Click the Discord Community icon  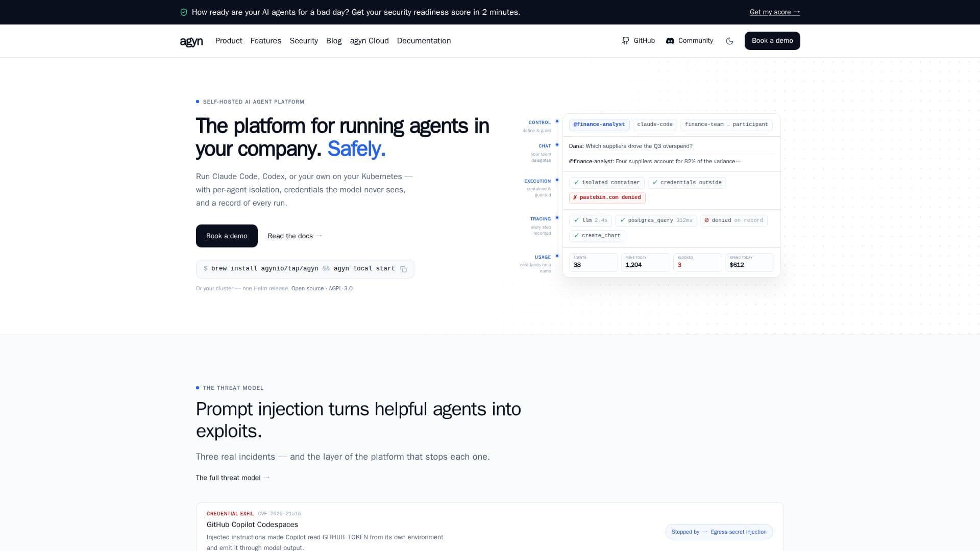(x=670, y=41)
